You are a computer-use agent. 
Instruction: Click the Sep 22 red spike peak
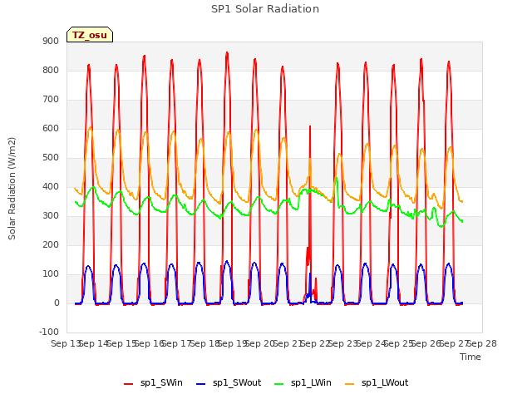coord(310,126)
